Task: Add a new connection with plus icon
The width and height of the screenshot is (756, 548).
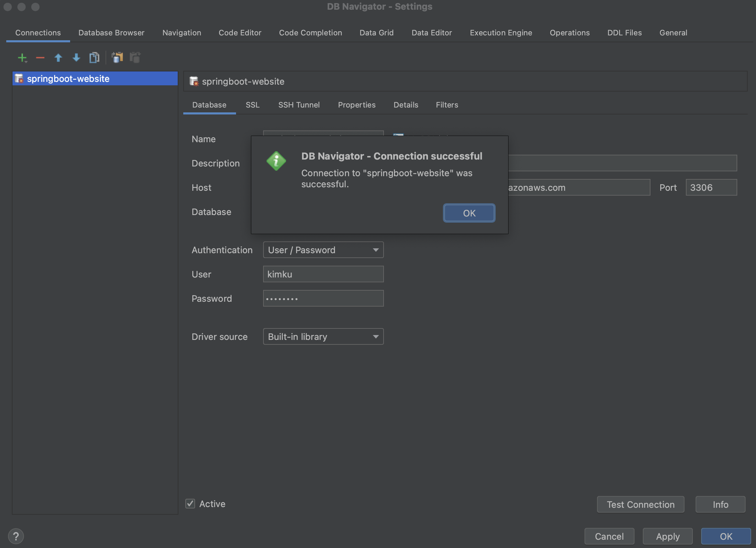Action: pyautogui.click(x=22, y=58)
